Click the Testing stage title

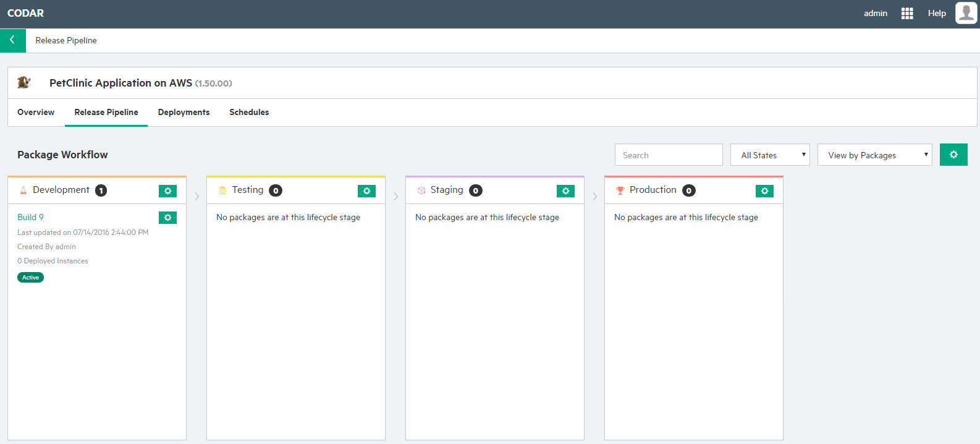click(248, 190)
